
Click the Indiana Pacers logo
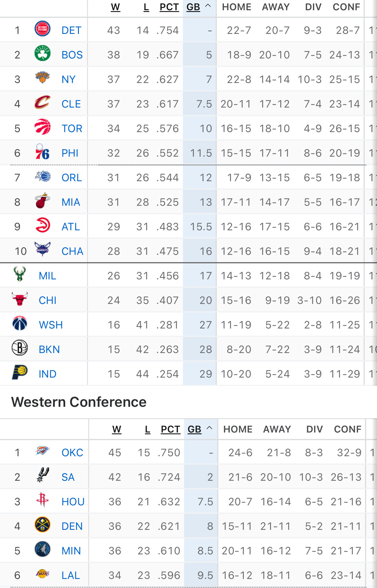tap(20, 372)
